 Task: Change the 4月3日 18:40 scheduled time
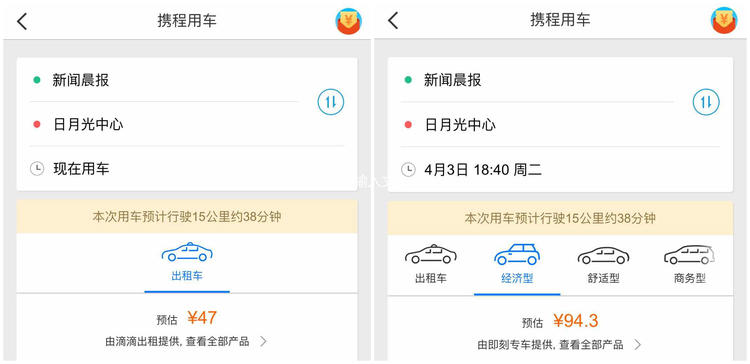560,169
